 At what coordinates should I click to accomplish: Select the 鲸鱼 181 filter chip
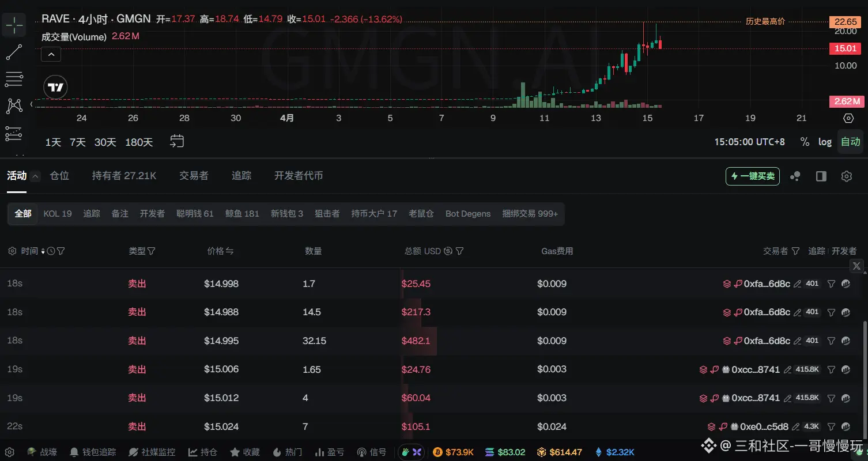(x=242, y=214)
